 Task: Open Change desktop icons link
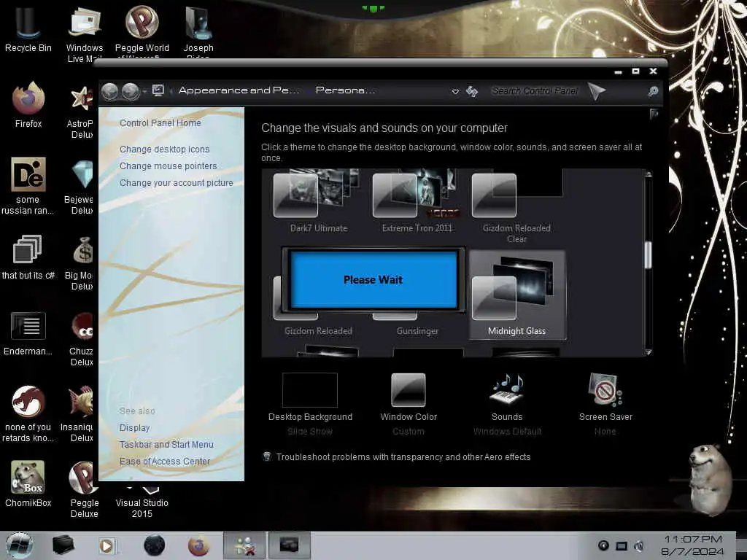coord(164,149)
